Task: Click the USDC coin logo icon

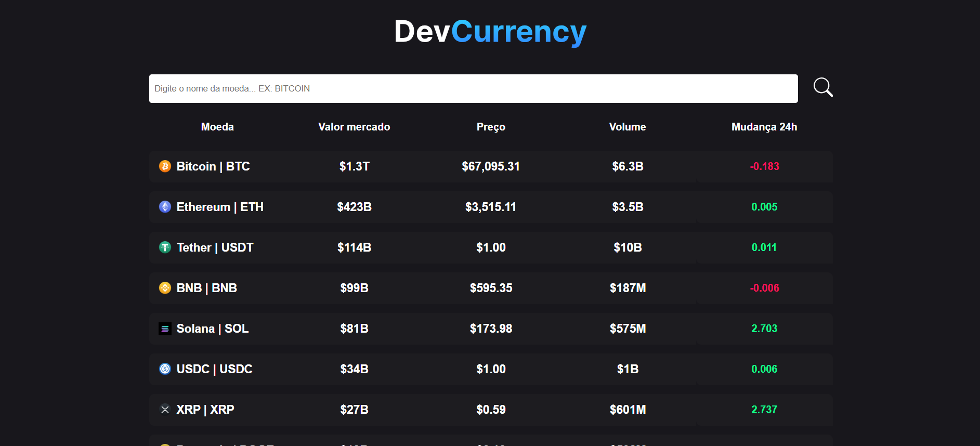Action: click(165, 369)
